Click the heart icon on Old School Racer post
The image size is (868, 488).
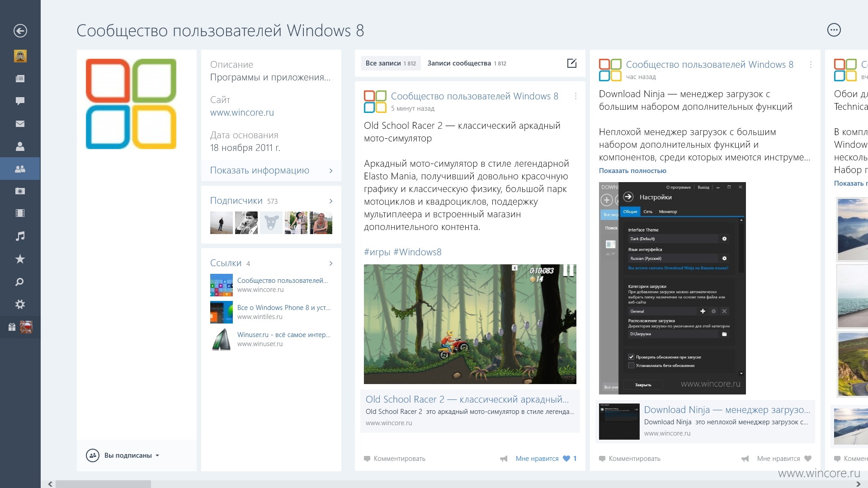click(x=566, y=459)
